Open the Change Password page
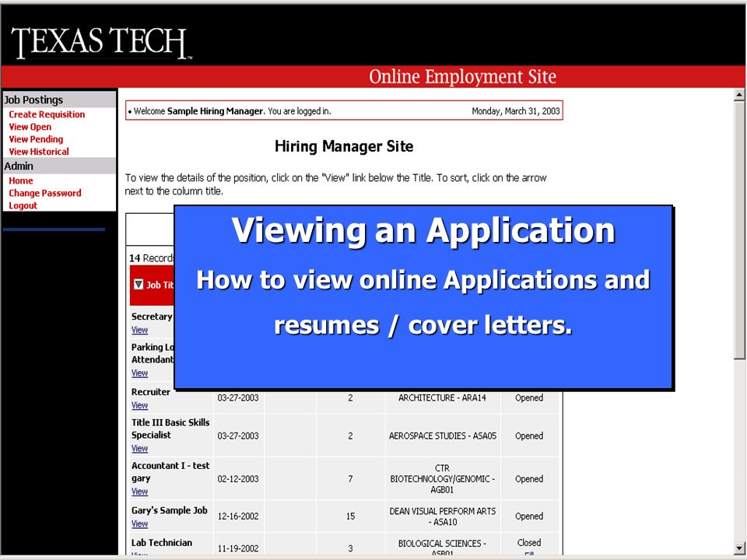This screenshot has width=747, height=560. [45, 193]
